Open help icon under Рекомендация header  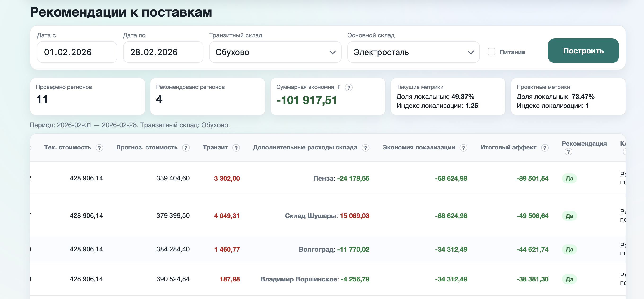pyautogui.click(x=569, y=151)
